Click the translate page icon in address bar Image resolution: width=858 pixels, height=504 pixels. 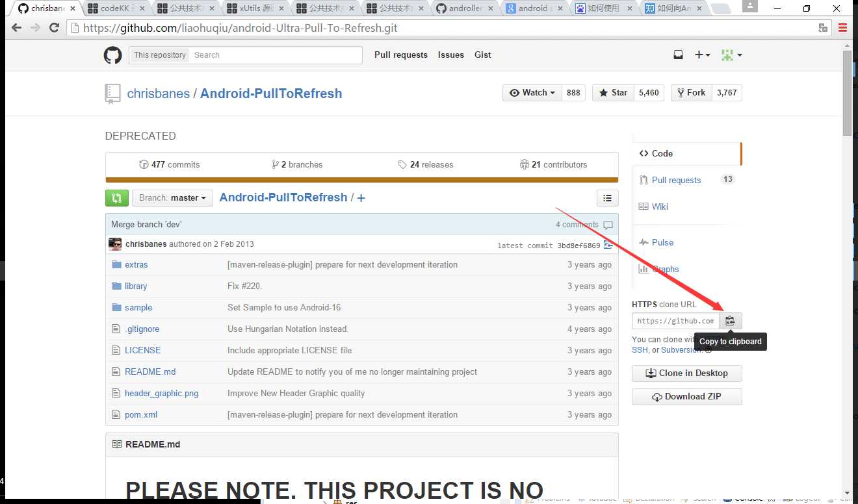[823, 28]
